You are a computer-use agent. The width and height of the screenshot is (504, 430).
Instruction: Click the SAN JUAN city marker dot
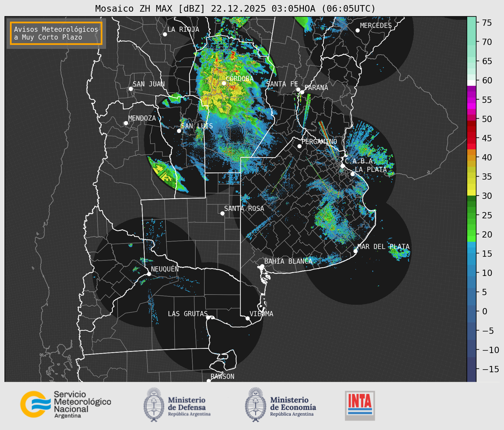tap(131, 89)
